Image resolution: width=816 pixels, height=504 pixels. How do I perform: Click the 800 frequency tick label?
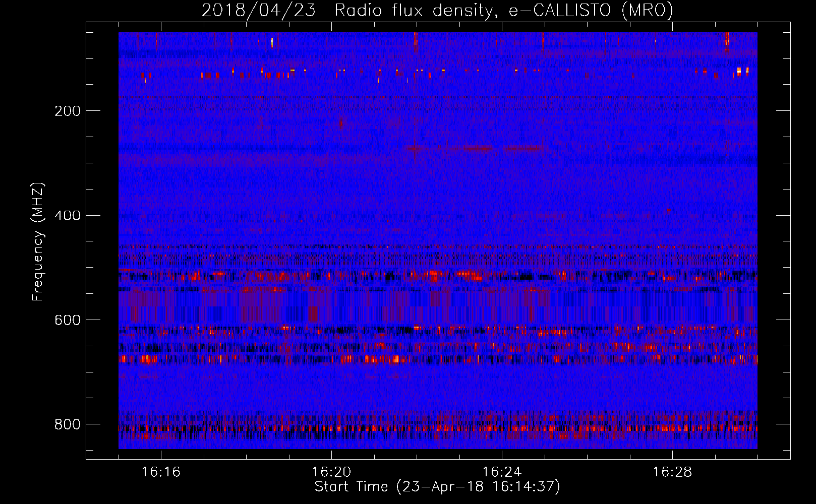pyautogui.click(x=68, y=424)
